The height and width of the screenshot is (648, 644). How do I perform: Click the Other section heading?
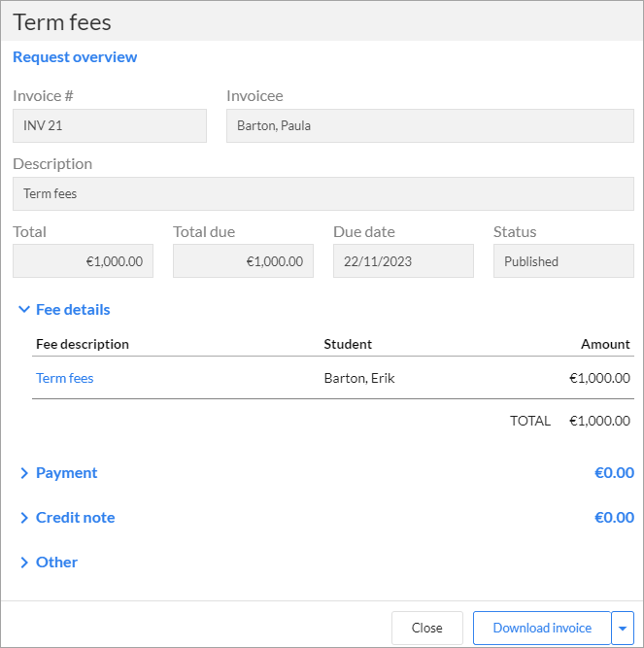[56, 563]
